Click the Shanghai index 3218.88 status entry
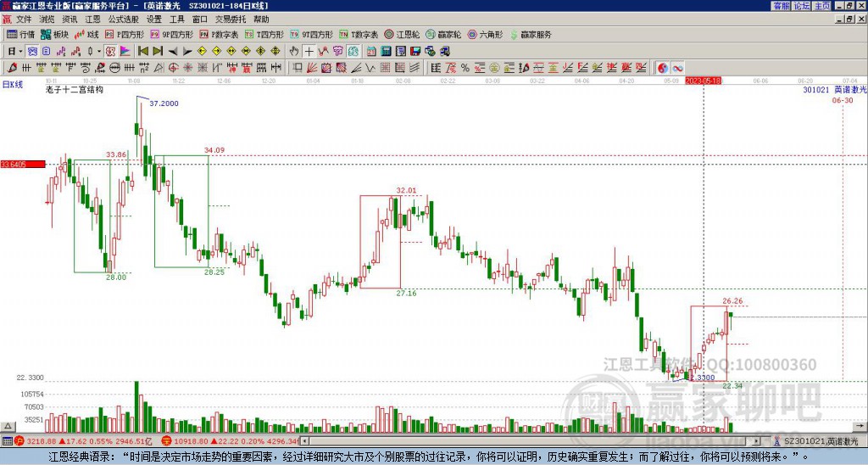Screen dimensions: 868x465 tap(85, 442)
